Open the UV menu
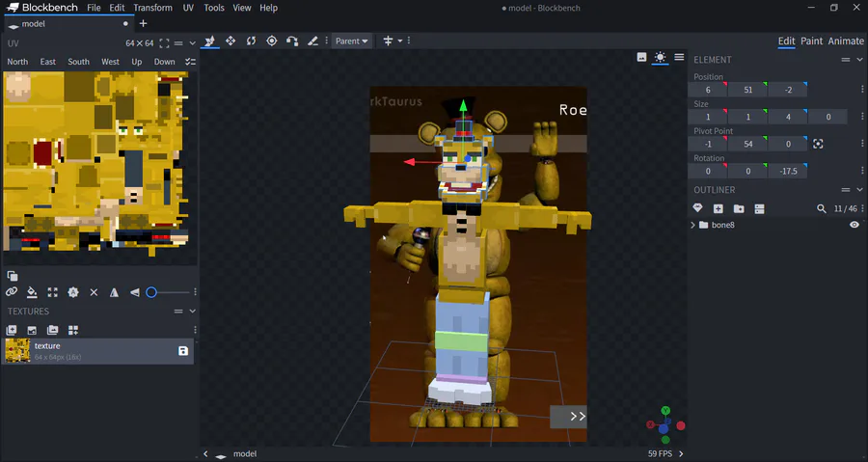This screenshot has width=868, height=462. click(x=188, y=8)
